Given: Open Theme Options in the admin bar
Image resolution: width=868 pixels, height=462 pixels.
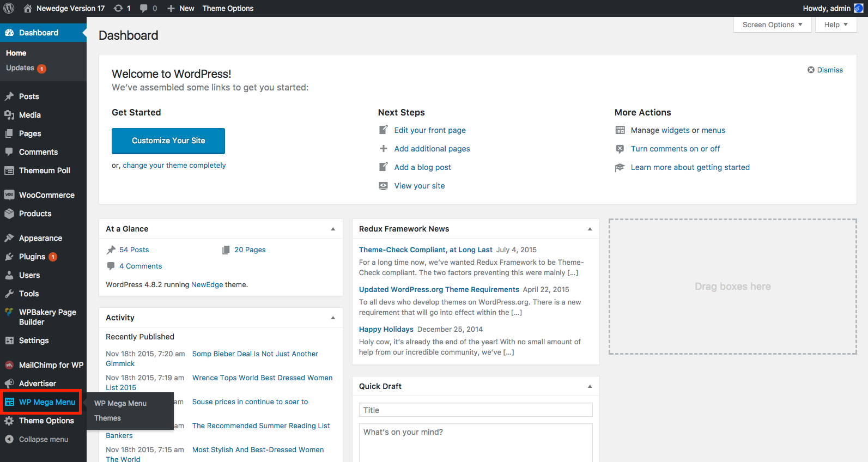Looking at the screenshot, I should coord(228,8).
